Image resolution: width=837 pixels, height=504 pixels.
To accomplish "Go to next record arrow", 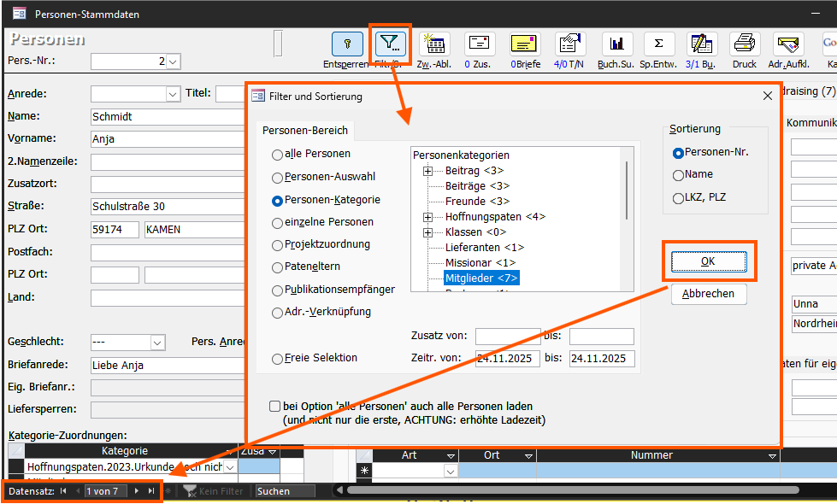I will click(136, 491).
